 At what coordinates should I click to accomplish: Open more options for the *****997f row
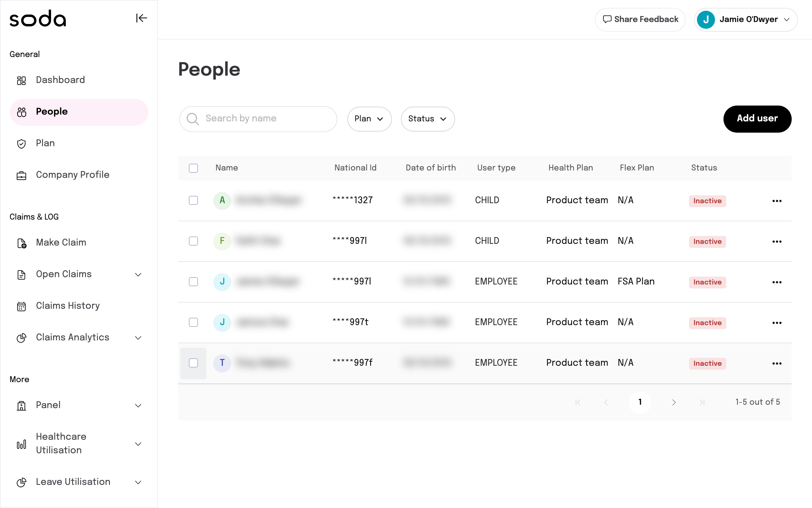777,364
